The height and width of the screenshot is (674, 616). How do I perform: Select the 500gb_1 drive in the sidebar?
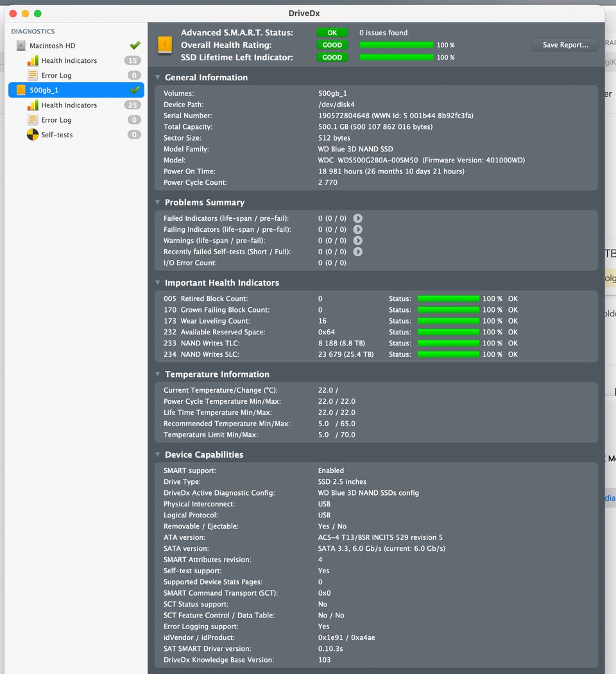76,90
